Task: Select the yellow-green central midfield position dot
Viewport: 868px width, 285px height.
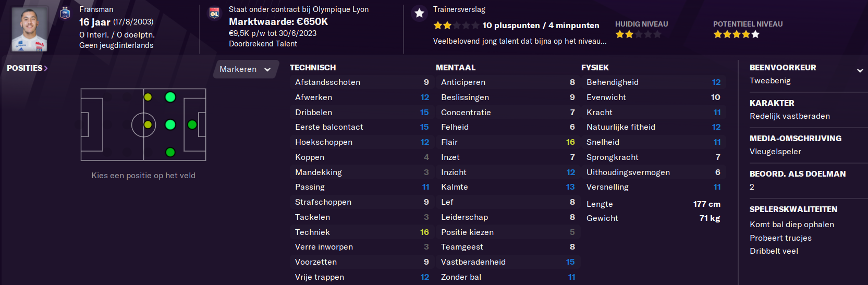Action: (148, 125)
